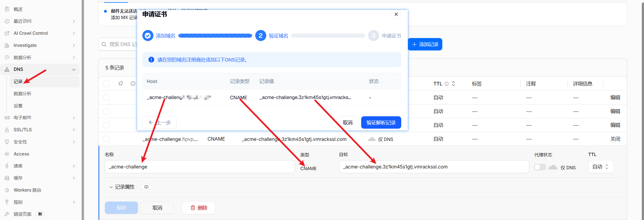The width and height of the screenshot is (644, 220).
Task: Expand the AI Crawl Control chevron
Action: (74, 33)
